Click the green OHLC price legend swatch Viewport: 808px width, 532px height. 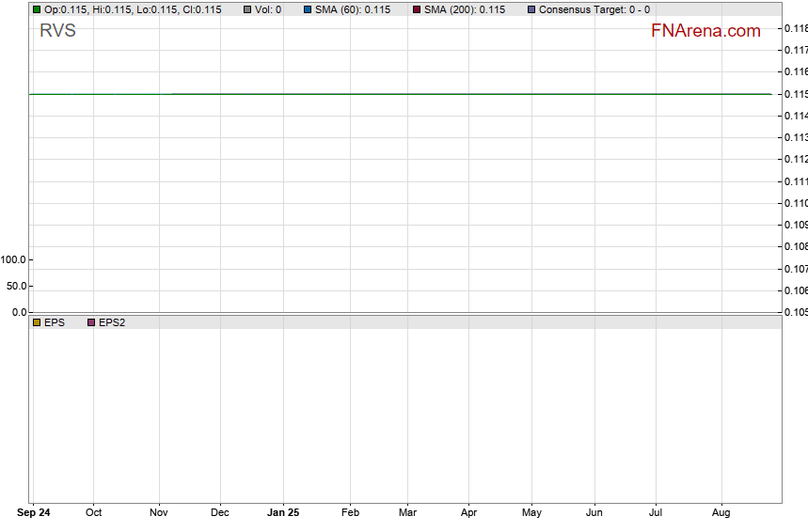(37, 9)
